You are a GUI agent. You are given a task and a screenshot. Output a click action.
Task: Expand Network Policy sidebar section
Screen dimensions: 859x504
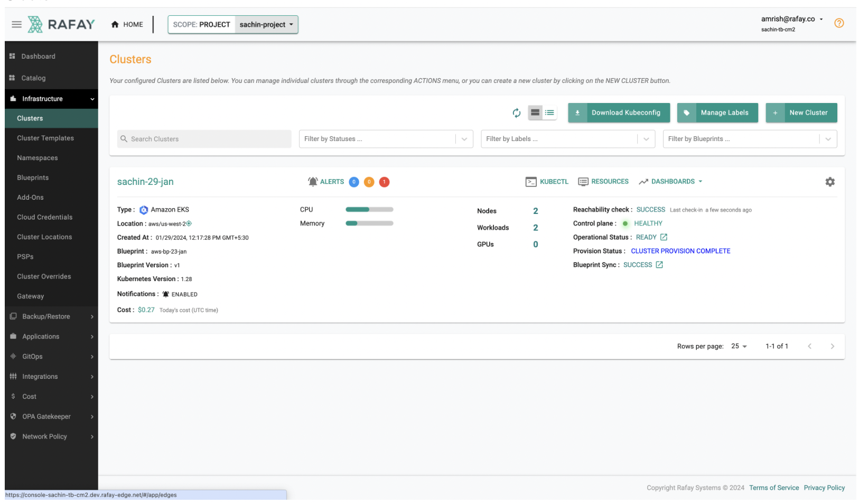[51, 437]
